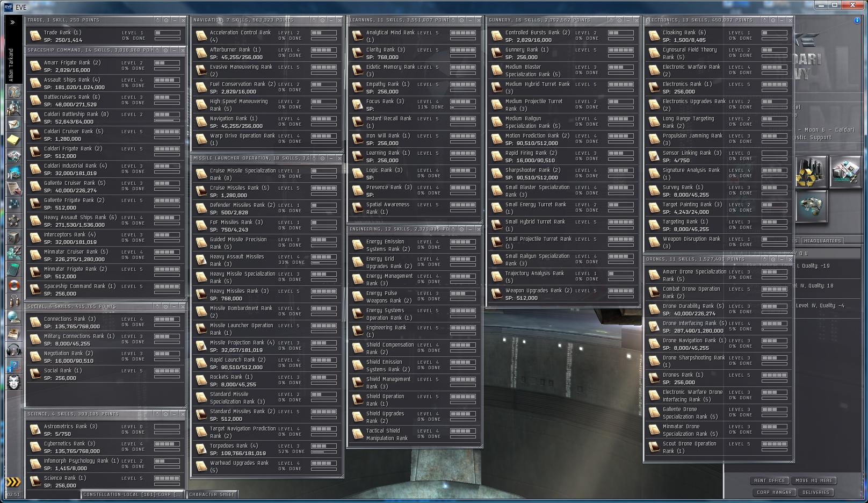868x503 pixels.
Task: Select the Heavy Assault Ships Rank (6) row
Action: (x=106, y=221)
